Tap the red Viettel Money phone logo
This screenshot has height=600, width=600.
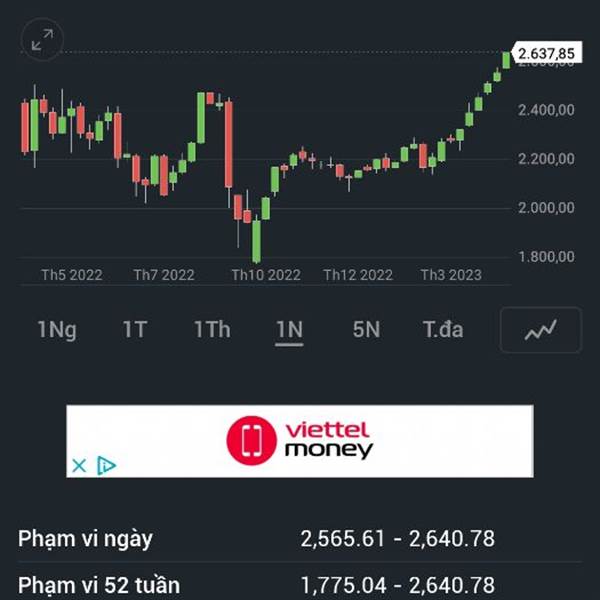click(249, 440)
